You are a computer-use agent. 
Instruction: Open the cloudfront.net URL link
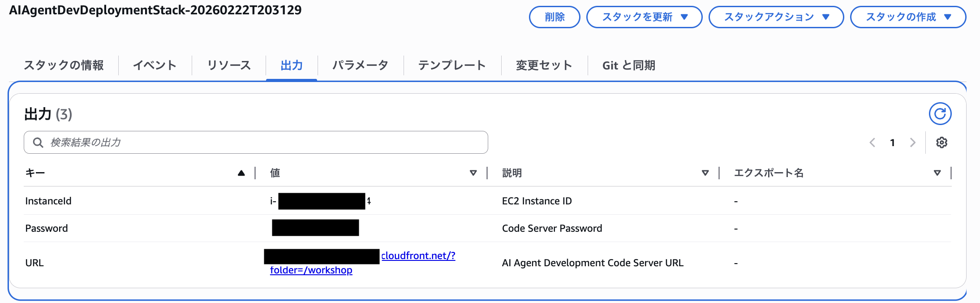click(418, 255)
